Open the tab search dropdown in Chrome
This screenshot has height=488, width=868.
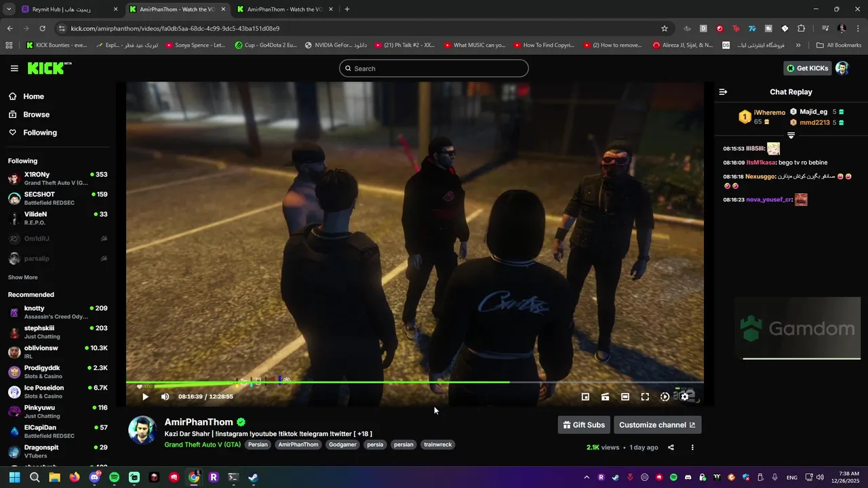[9, 9]
